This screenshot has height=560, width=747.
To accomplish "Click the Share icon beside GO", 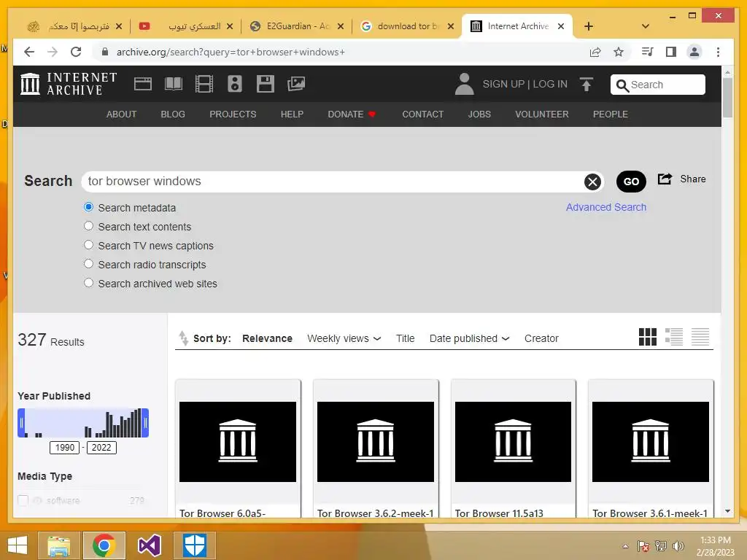I will tap(665, 179).
